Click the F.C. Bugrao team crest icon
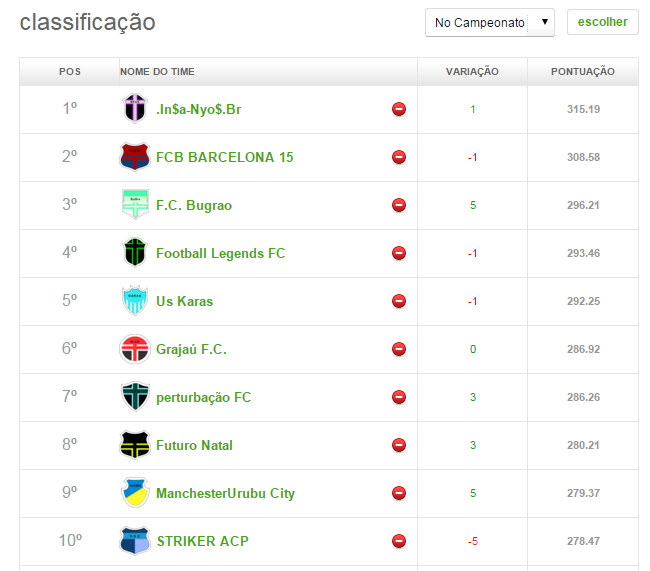 pos(134,205)
